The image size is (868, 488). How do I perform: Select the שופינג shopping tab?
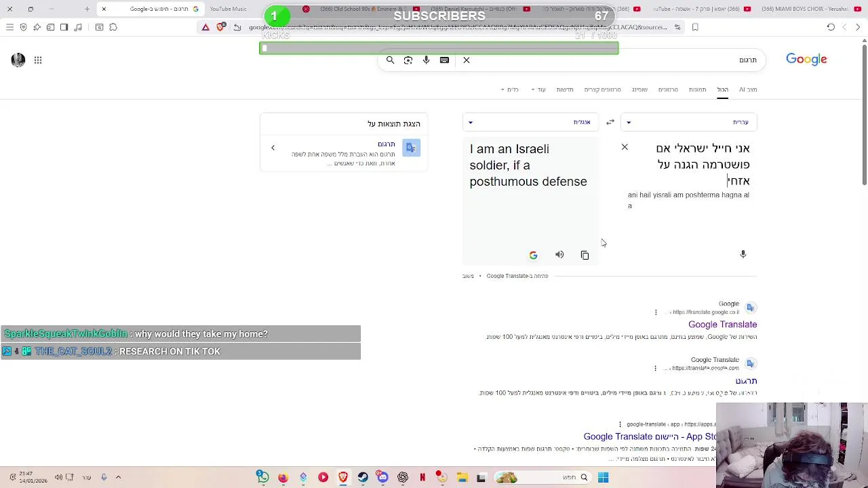click(x=639, y=89)
